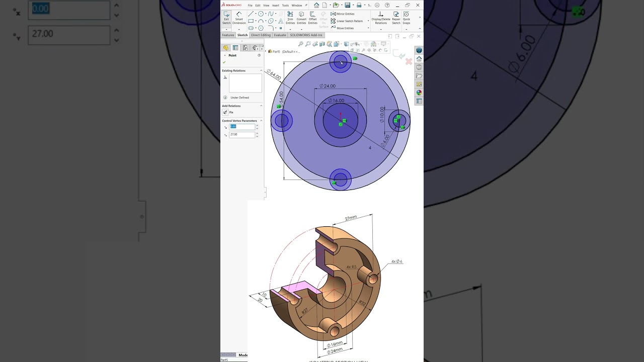Select the Line sketch tool

click(251, 14)
